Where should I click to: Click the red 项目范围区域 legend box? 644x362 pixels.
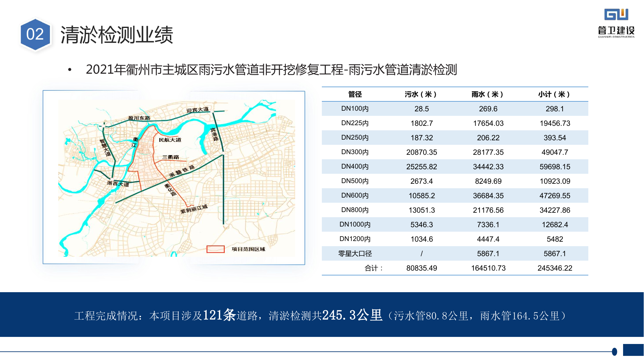(x=215, y=249)
